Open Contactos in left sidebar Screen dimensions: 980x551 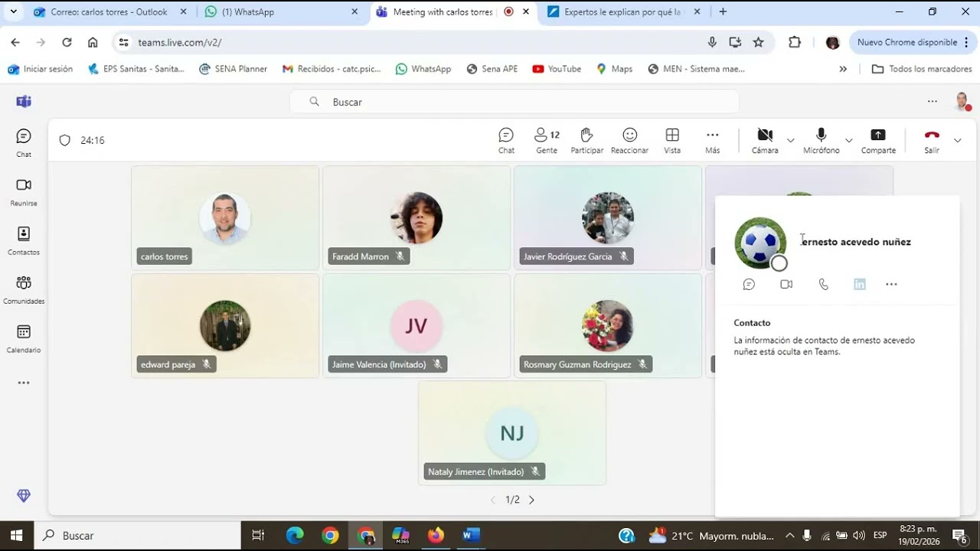coord(24,240)
